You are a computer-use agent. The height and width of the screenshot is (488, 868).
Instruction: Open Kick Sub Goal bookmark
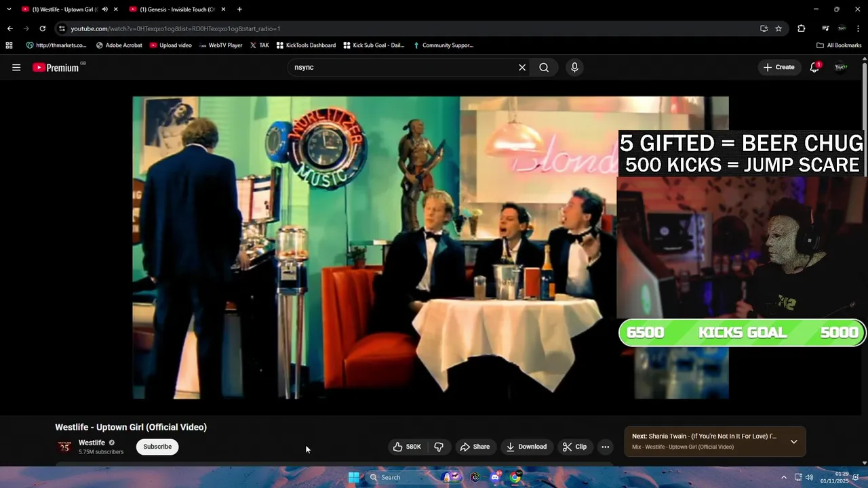(x=374, y=45)
